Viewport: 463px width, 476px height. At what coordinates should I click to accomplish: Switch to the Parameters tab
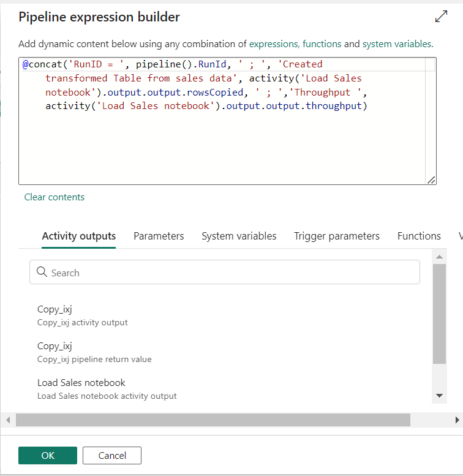coord(159,236)
